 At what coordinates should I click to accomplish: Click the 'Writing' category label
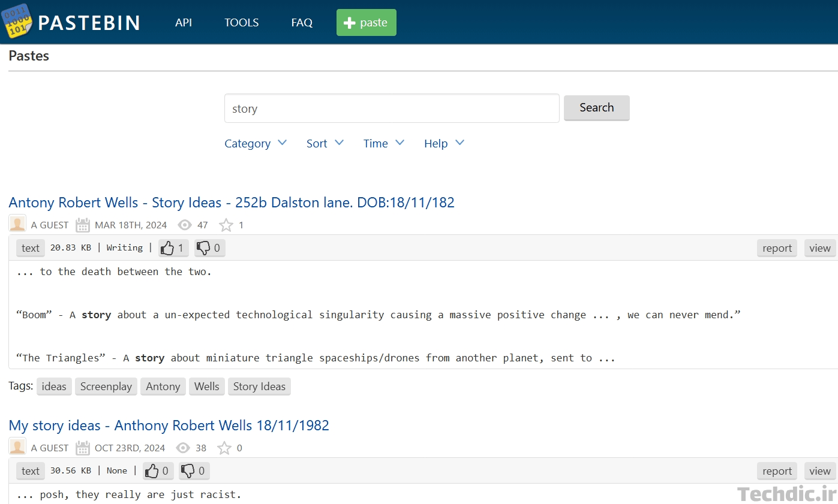[x=125, y=248]
